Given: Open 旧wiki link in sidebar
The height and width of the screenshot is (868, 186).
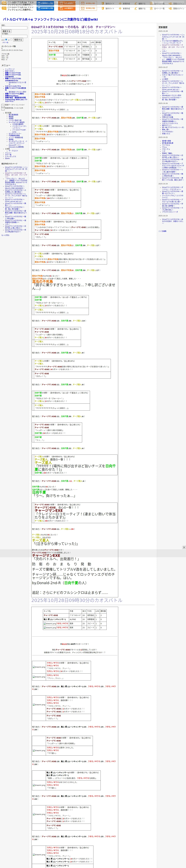Looking at the screenshot, I should tap(7, 158).
